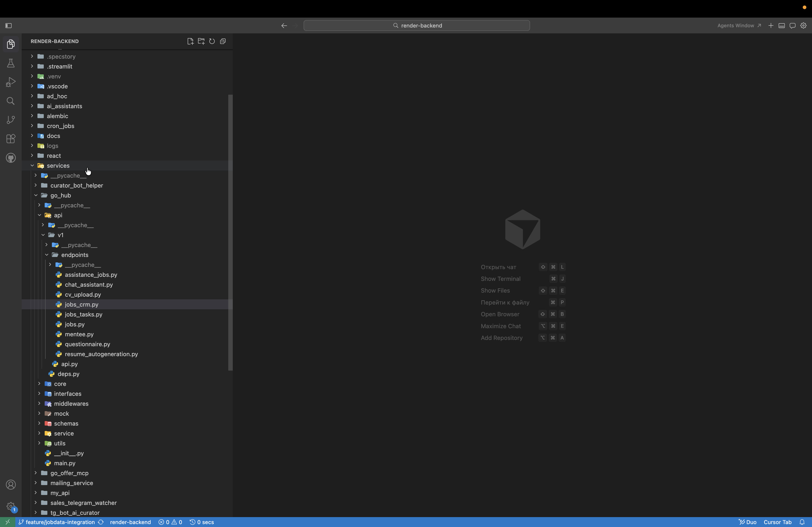Refresh the explorer file tree
The width and height of the screenshot is (812, 527).
pyautogui.click(x=212, y=41)
